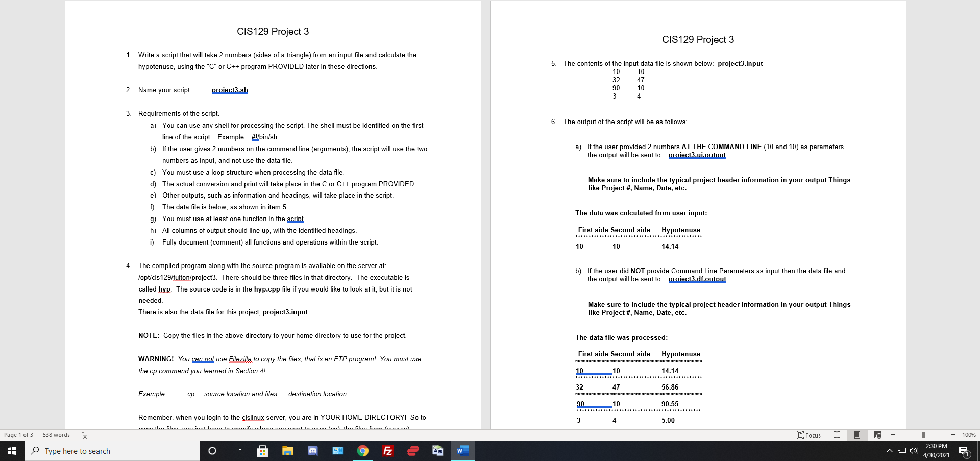The width and height of the screenshot is (980, 461).
Task: Open File Explorer from the taskbar
Action: click(x=288, y=451)
